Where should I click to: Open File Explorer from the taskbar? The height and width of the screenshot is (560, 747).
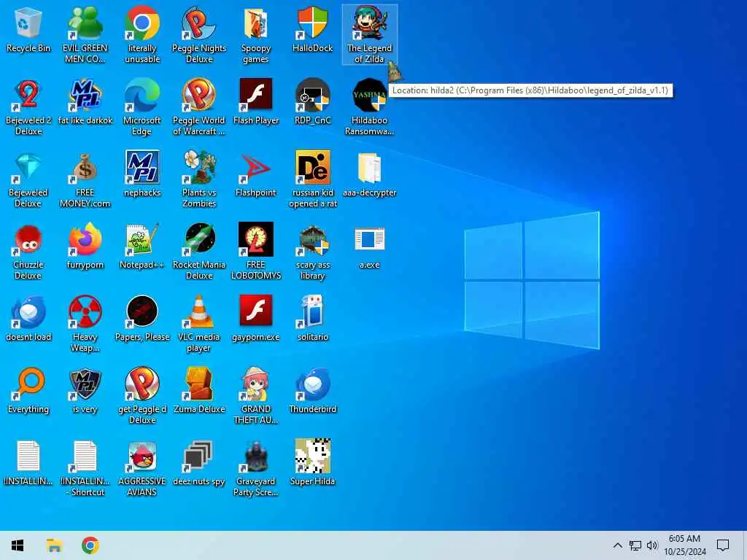click(x=54, y=545)
